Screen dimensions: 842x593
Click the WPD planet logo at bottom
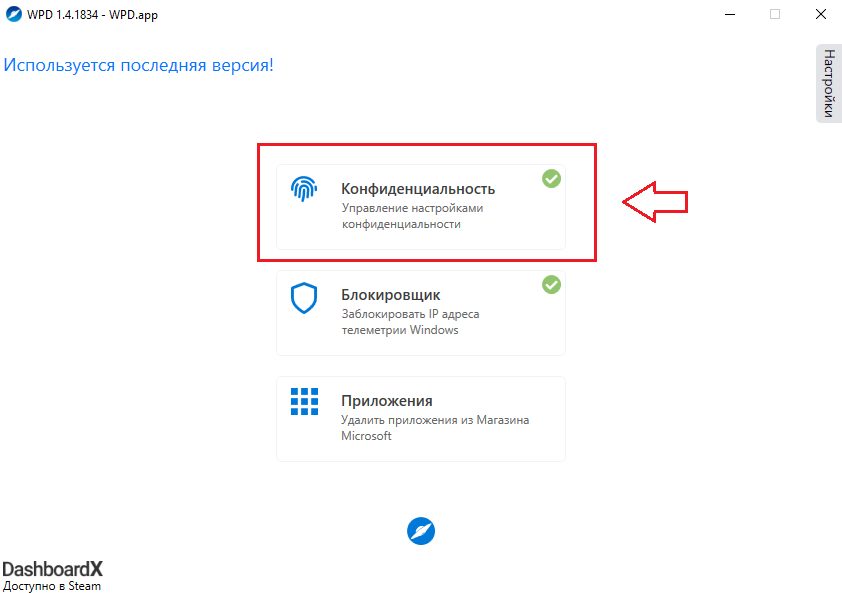tap(421, 531)
